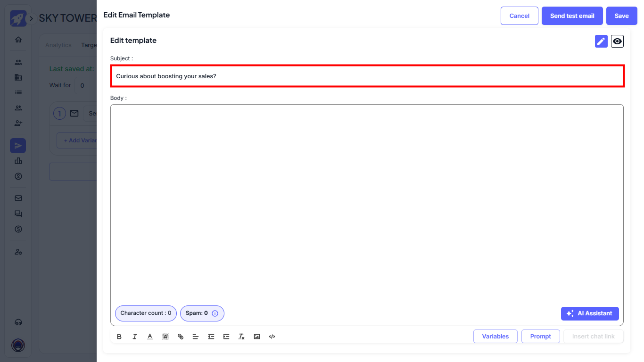
Task: Save the email template
Action: coord(621,16)
